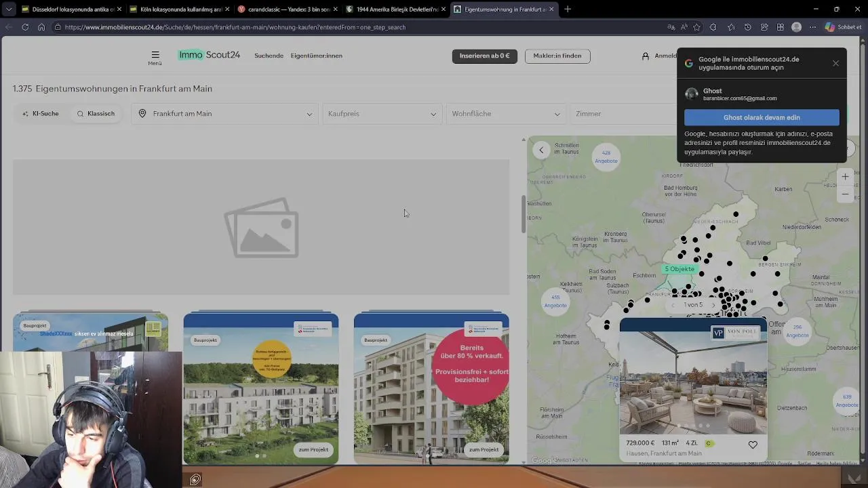
Task: Click the results list scrollbar
Action: tap(523, 214)
